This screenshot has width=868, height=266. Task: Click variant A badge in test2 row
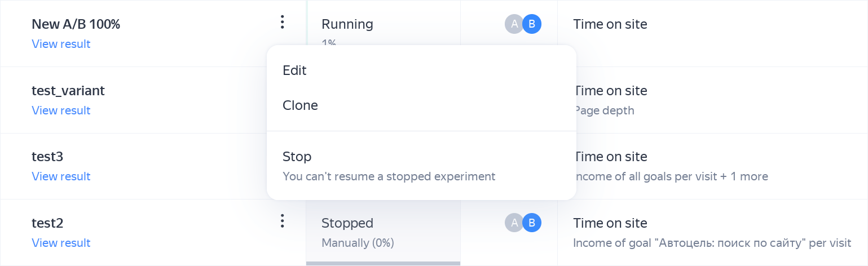coord(514,223)
